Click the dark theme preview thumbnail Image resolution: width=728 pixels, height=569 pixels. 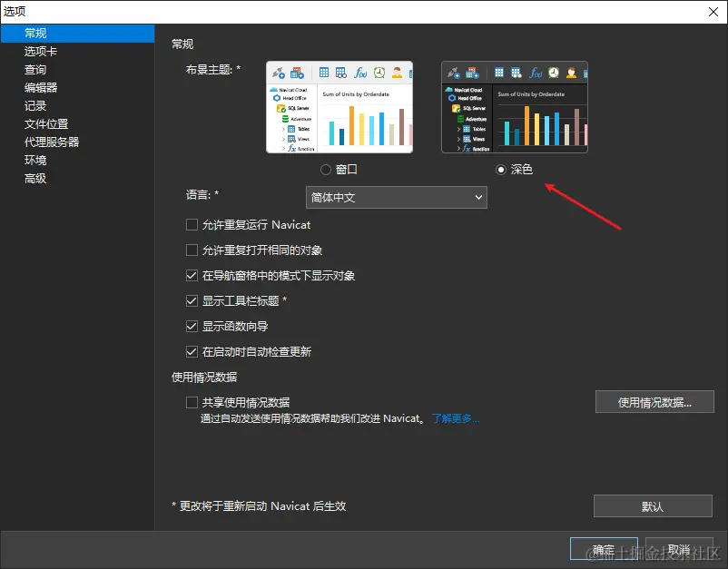point(515,107)
